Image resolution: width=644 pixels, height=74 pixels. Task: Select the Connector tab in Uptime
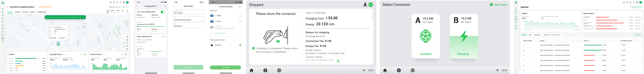coord(537,35)
